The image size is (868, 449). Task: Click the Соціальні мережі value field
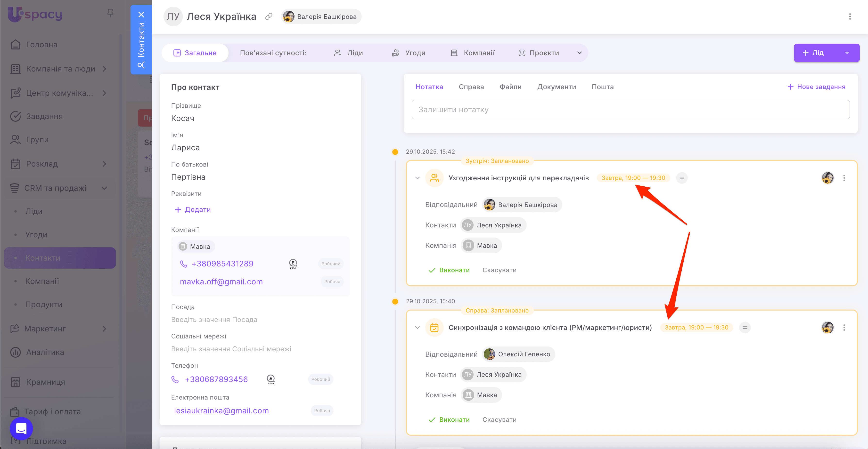[x=231, y=349]
